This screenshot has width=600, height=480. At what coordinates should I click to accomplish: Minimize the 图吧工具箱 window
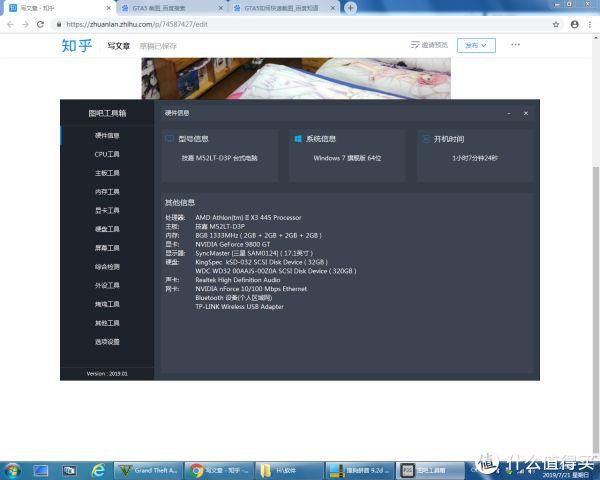(509, 113)
